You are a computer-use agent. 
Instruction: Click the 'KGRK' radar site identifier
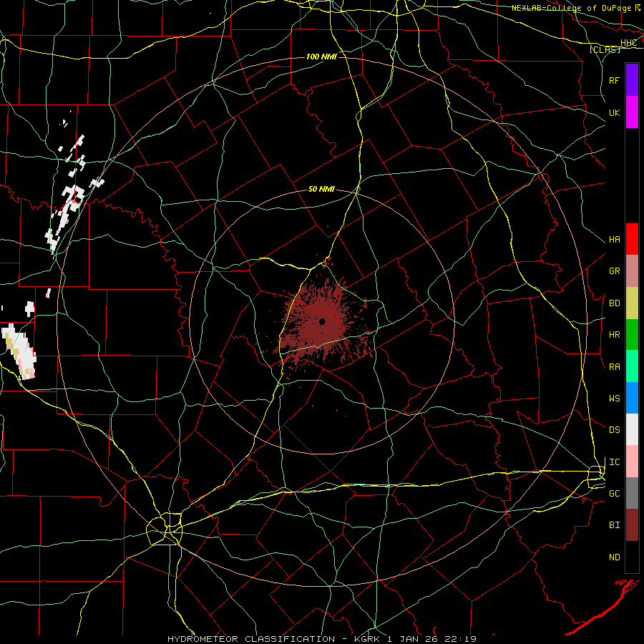point(367,639)
